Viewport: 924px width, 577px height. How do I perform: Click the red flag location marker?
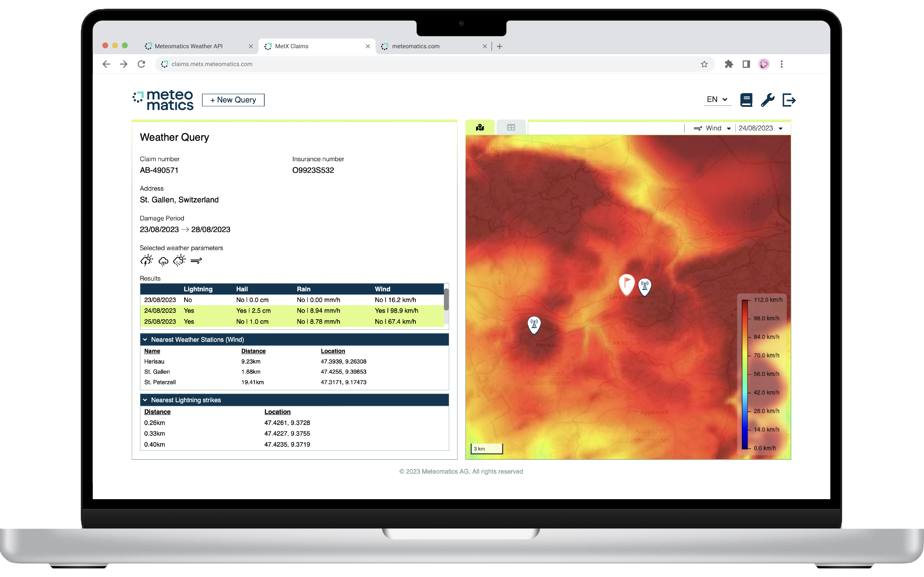(x=627, y=283)
